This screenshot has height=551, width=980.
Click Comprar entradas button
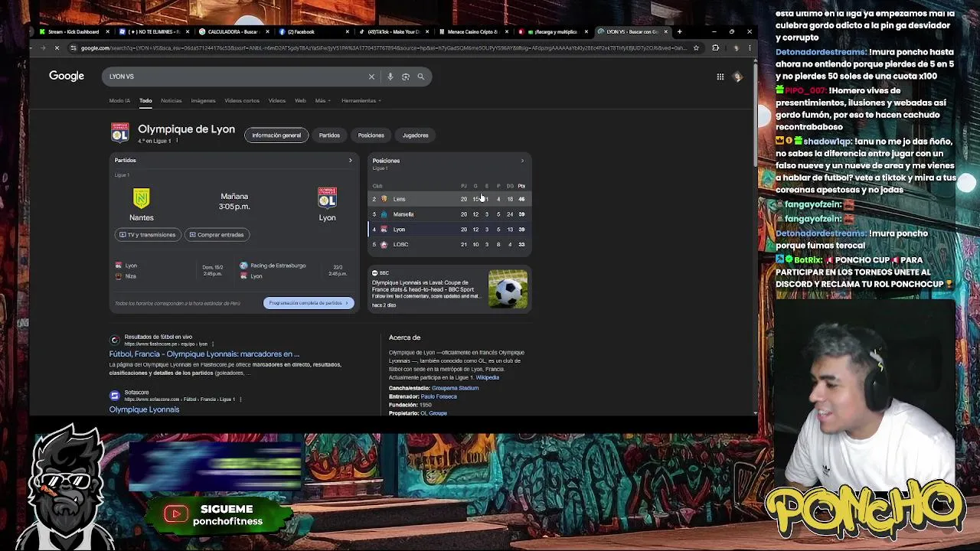pyautogui.click(x=216, y=235)
